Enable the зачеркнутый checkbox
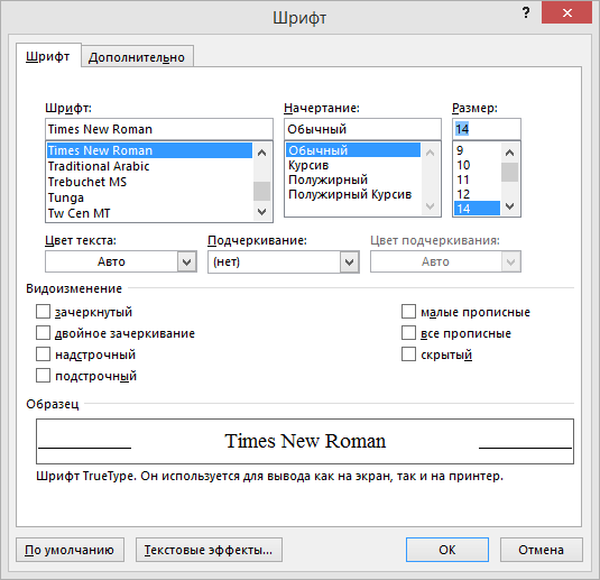600x580 pixels. pyautogui.click(x=43, y=312)
